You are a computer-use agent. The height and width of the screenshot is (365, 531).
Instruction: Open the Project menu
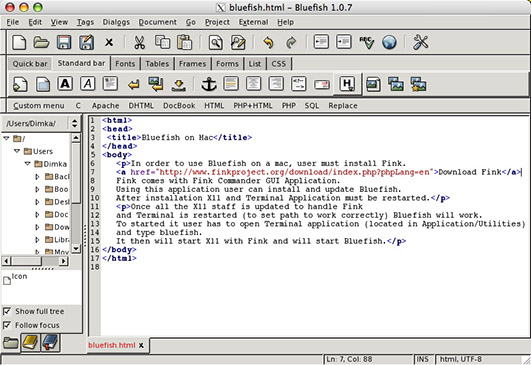[x=217, y=22]
